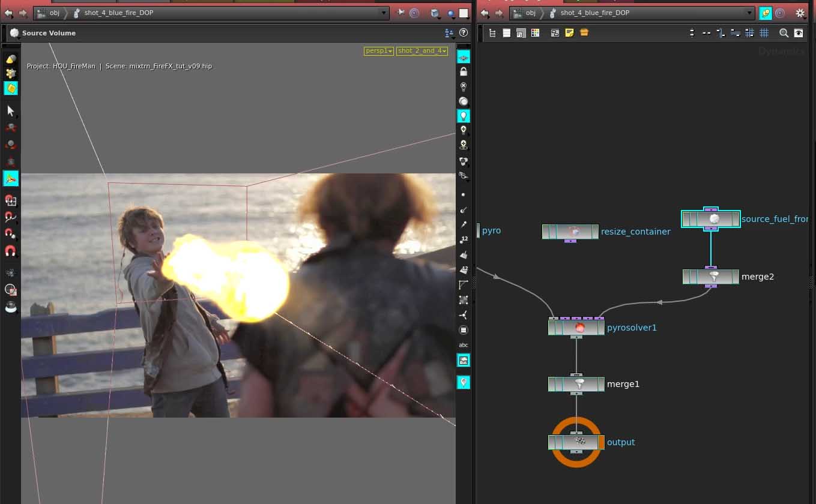Toggle the viewport lock camera icon

pos(463,71)
